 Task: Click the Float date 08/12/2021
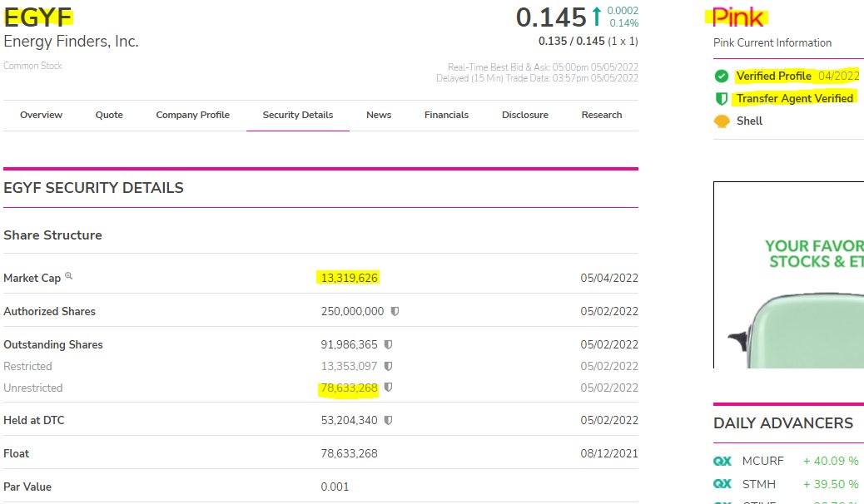608,454
